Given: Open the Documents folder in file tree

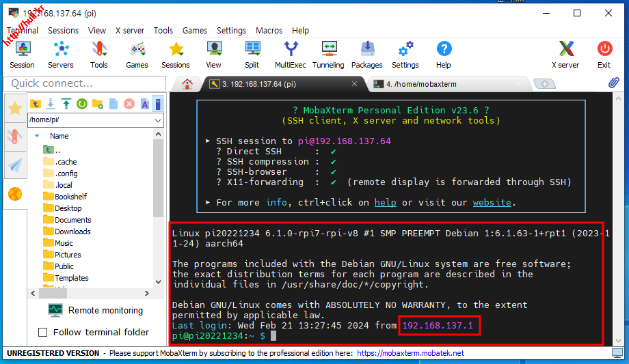Looking at the screenshot, I should click(x=72, y=220).
